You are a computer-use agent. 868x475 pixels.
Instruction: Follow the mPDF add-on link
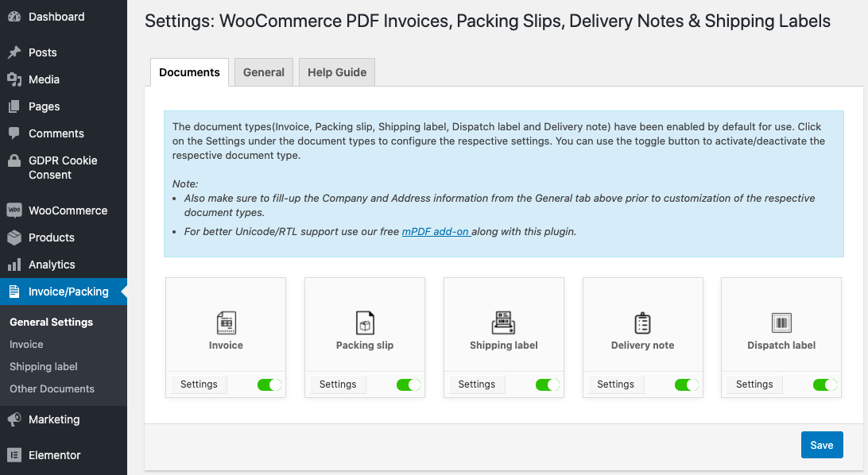436,232
